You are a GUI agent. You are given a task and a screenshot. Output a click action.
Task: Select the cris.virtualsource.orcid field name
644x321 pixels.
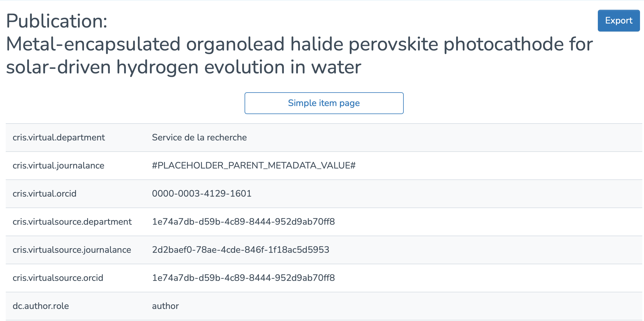point(58,278)
